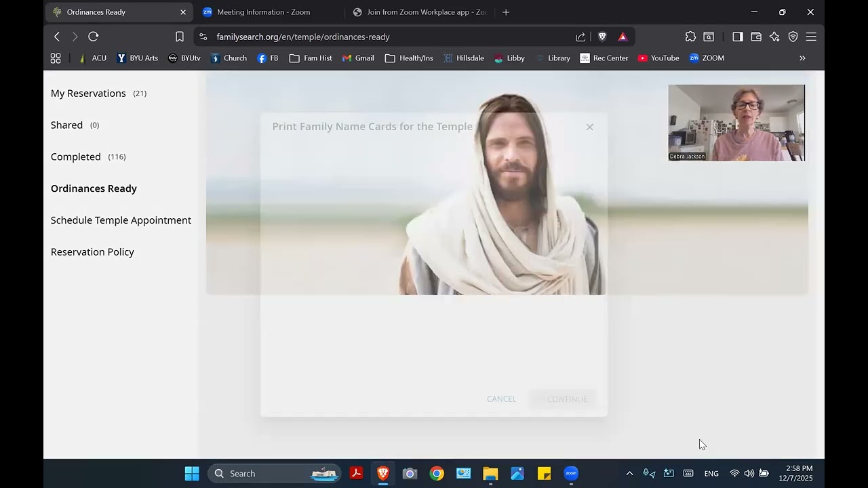Viewport: 868px width, 488px height.
Task: Click Debra Jackson's video thumbnail
Action: (736, 123)
